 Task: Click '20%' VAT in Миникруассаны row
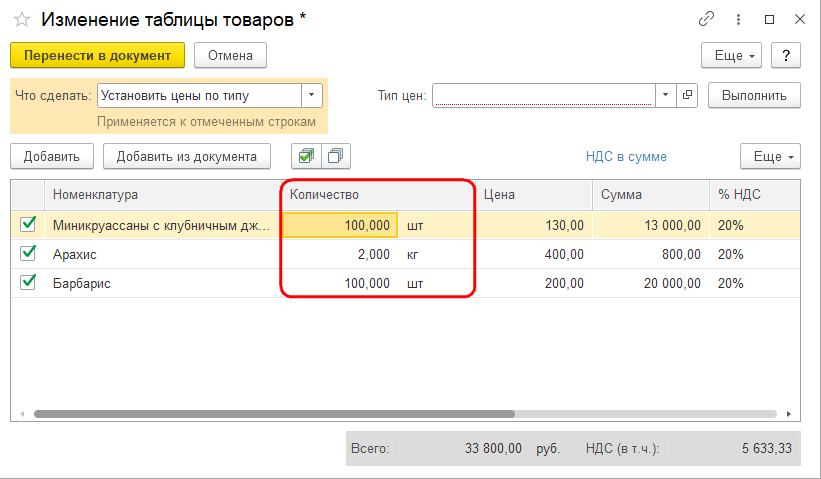755,225
